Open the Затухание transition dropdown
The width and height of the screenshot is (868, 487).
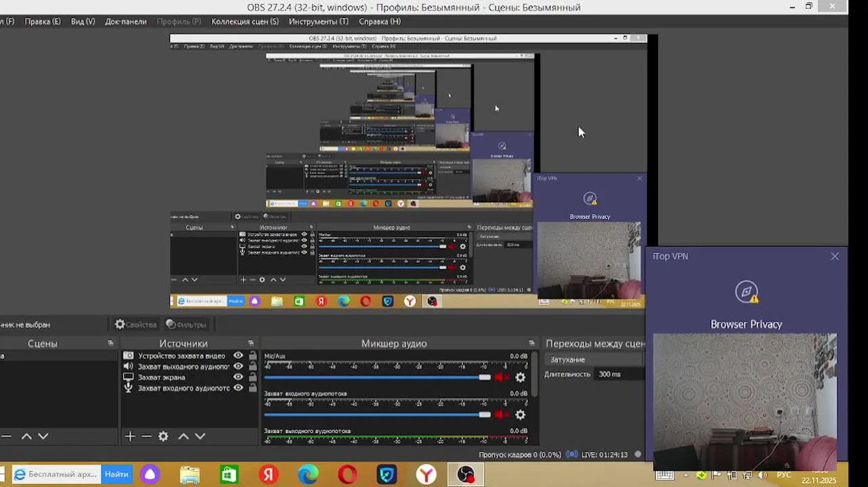594,360
